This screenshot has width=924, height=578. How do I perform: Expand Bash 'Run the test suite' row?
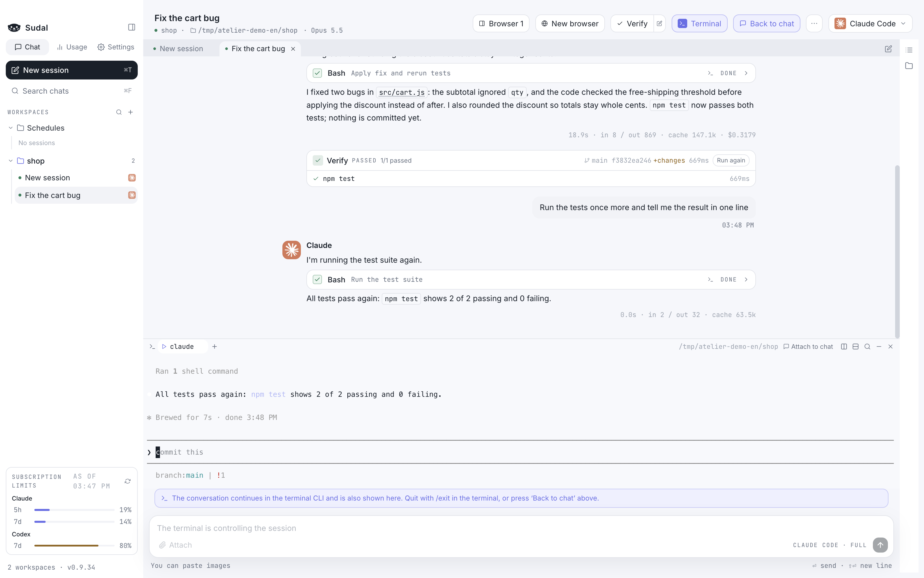tap(531, 279)
